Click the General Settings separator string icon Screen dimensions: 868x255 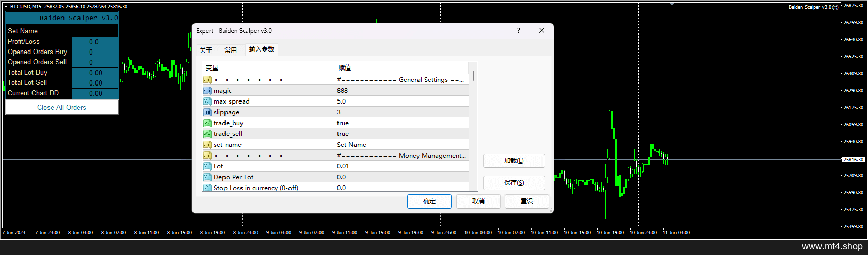pos(207,80)
